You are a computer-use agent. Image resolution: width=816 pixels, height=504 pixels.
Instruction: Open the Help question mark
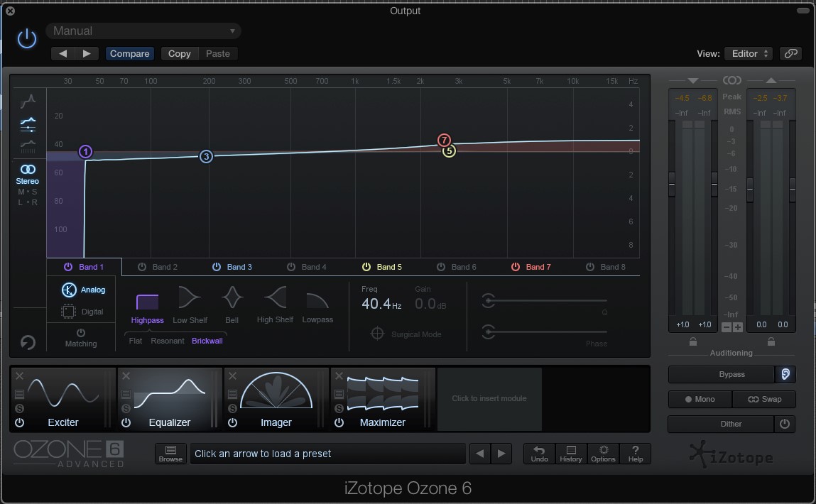click(x=636, y=454)
